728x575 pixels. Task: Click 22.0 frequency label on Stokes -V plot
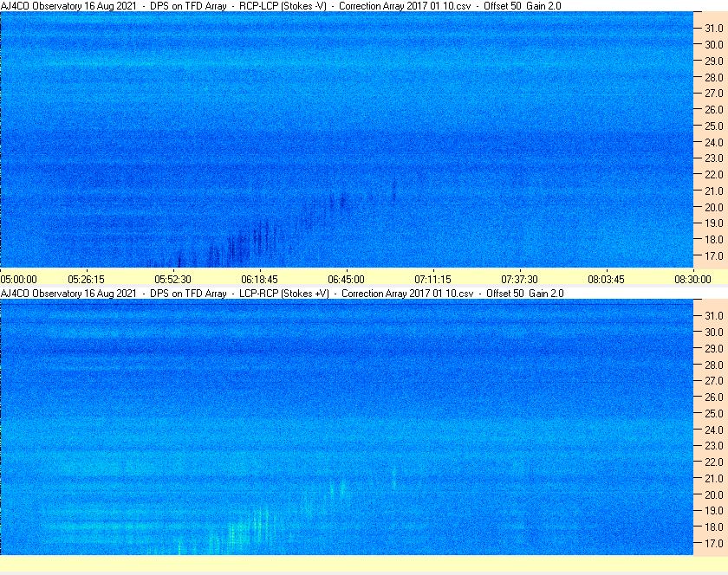(714, 175)
